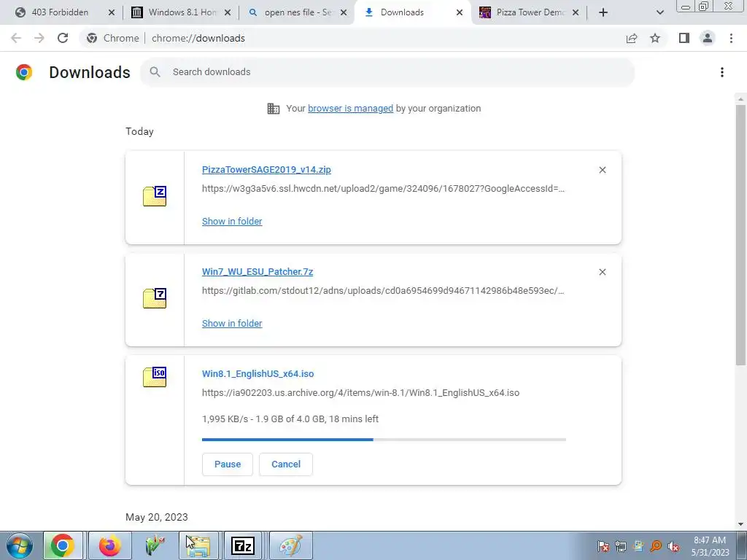Click the archive.org source URL text
747x560 pixels.
[360, 393]
